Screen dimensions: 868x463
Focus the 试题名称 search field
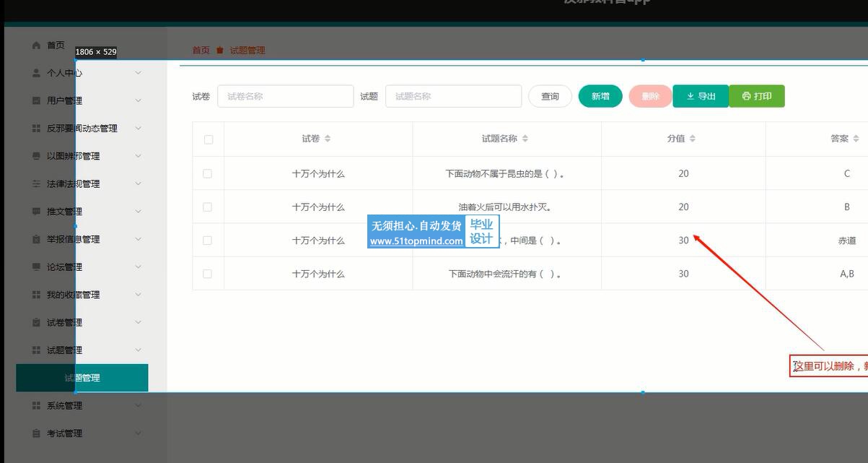pos(454,96)
